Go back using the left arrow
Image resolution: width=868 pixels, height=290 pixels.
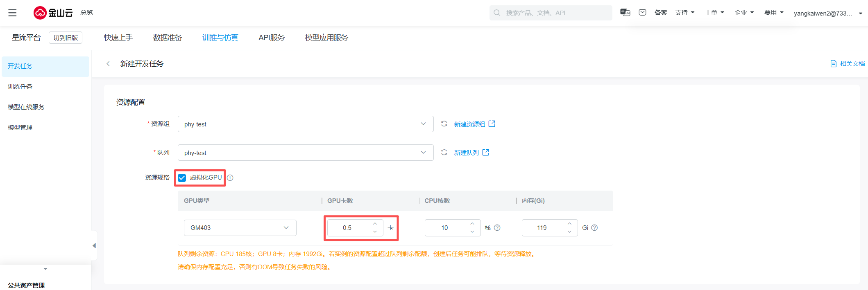108,64
